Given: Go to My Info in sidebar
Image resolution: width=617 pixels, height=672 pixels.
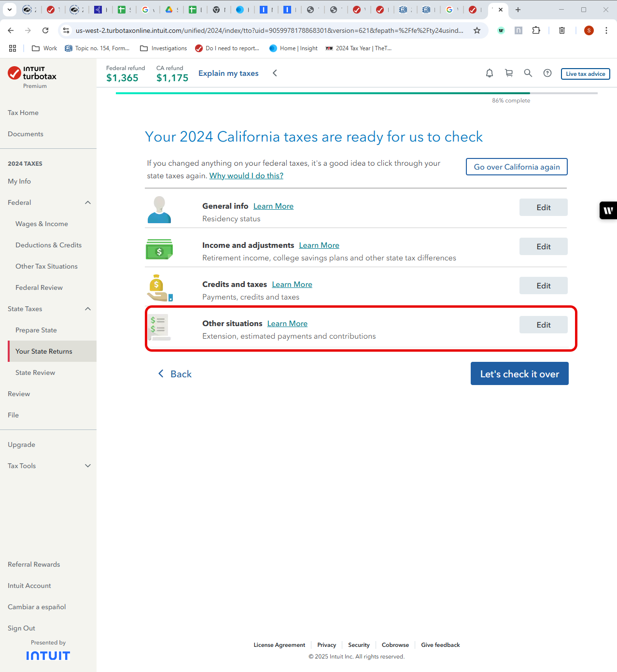Looking at the screenshot, I should pyautogui.click(x=19, y=181).
